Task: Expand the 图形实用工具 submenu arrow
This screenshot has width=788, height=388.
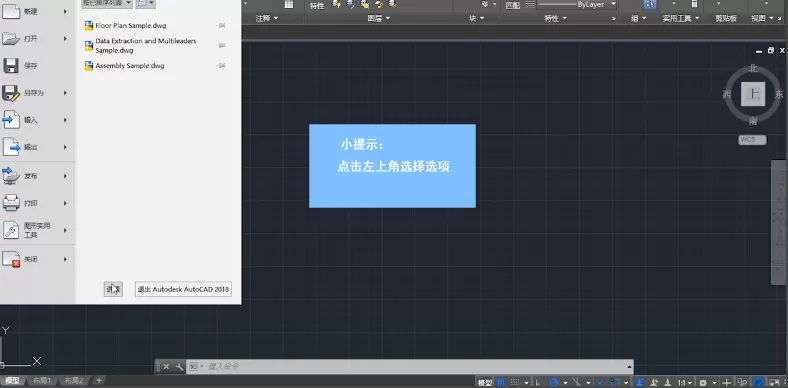Action: tap(65, 230)
